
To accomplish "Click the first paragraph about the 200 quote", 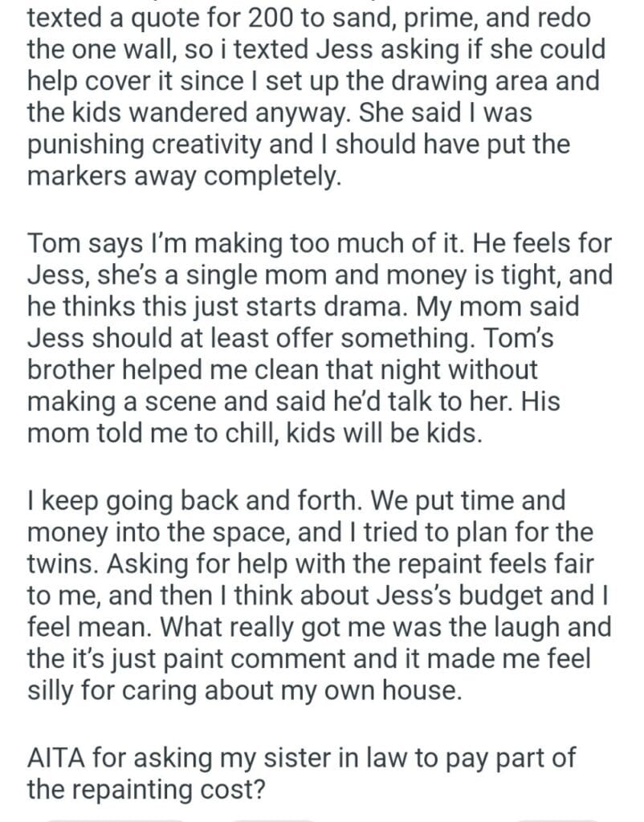I will pyautogui.click(x=319, y=92).
